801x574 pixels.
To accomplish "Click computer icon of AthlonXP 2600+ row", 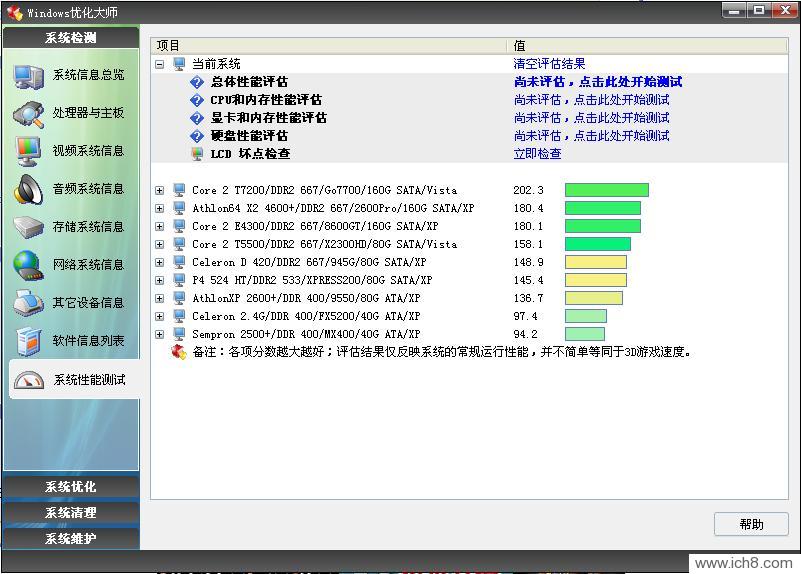I will (179, 298).
